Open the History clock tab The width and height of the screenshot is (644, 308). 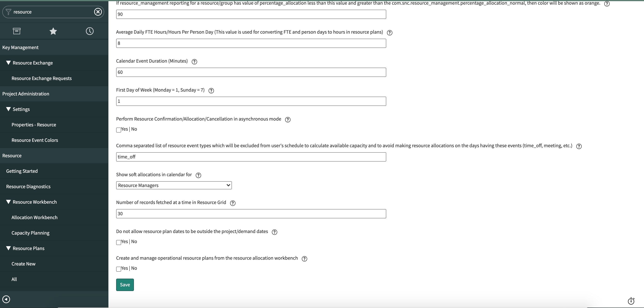click(x=90, y=31)
